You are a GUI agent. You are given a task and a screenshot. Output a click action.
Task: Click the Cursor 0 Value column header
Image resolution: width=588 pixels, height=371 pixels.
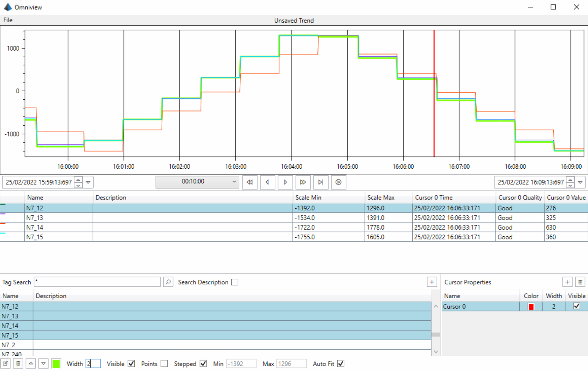pyautogui.click(x=566, y=197)
